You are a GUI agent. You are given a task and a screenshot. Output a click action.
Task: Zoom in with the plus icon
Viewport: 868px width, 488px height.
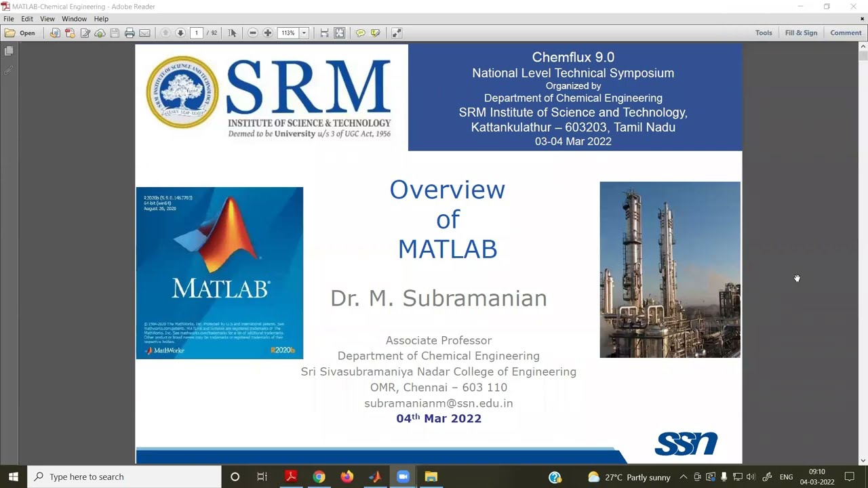pos(268,33)
